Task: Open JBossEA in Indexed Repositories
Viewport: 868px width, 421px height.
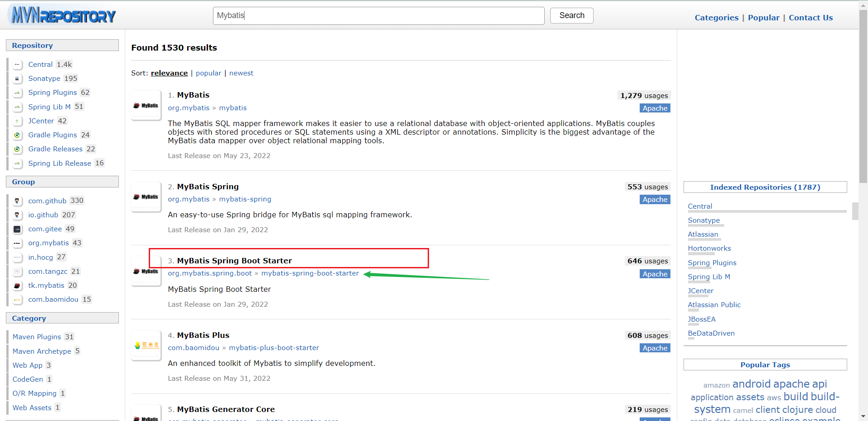Action: click(x=702, y=319)
